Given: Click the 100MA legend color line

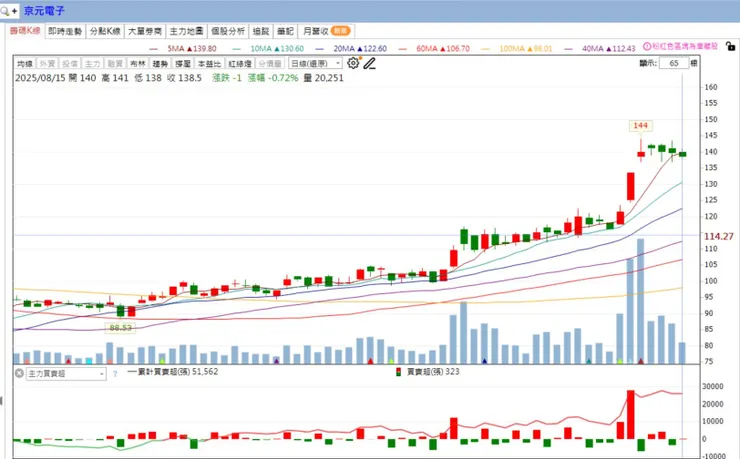Looking at the screenshot, I should pyautogui.click(x=486, y=49).
